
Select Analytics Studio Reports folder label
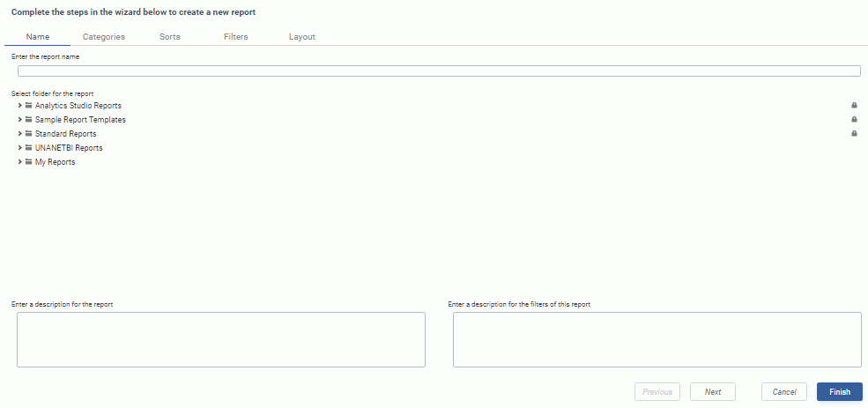click(x=78, y=105)
